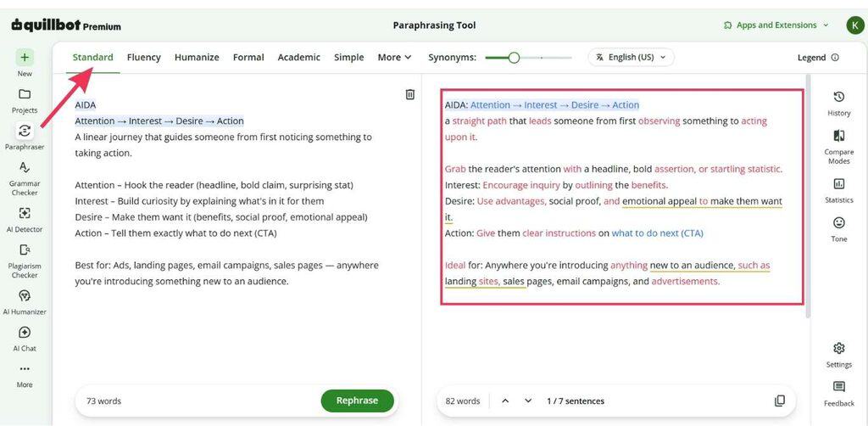Click 'Grab' word in output

pyautogui.click(x=455, y=169)
